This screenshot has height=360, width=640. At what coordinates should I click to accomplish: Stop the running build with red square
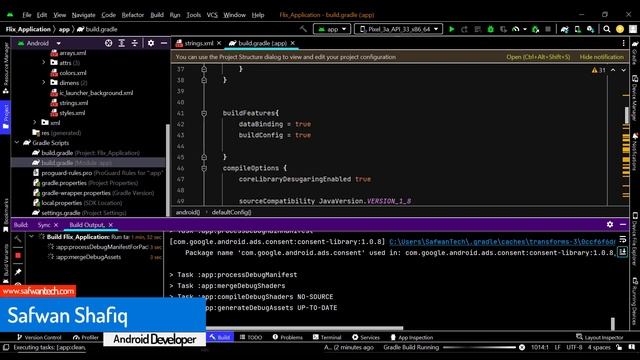tap(18, 256)
